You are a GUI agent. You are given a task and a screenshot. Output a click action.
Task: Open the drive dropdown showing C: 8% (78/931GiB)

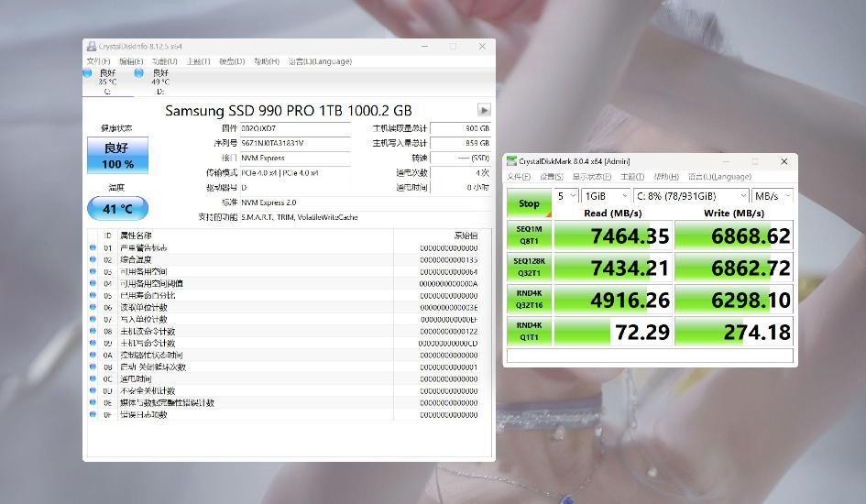(692, 196)
